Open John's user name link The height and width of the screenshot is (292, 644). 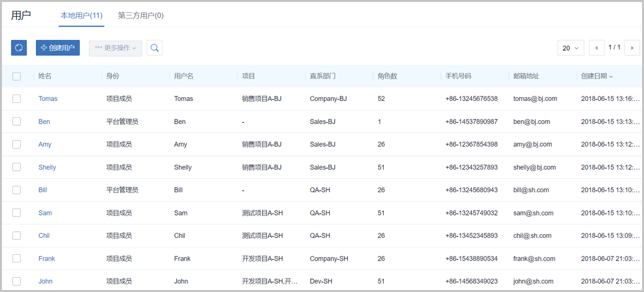(45, 281)
